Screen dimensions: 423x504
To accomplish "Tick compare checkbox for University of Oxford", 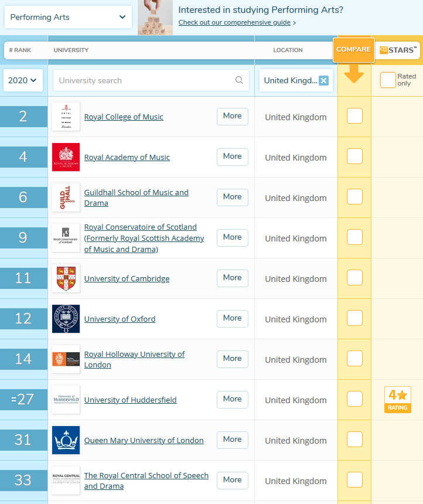I will point(354,318).
